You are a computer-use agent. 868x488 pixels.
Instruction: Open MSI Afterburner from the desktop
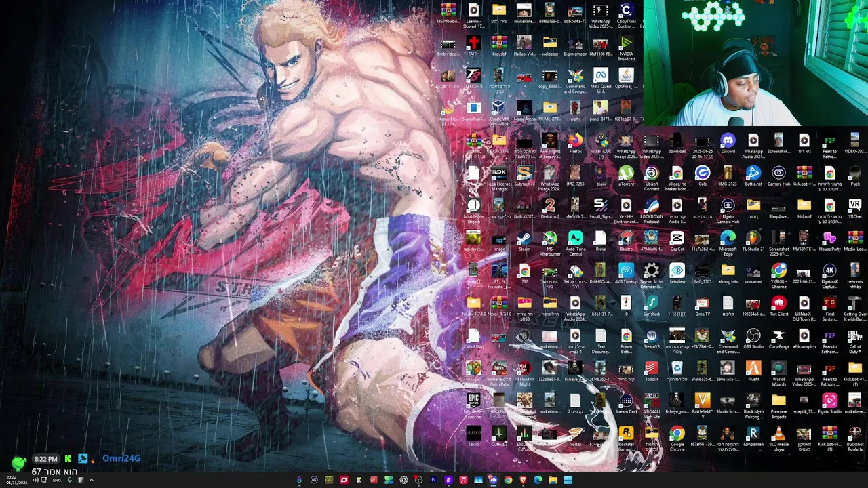[550, 243]
